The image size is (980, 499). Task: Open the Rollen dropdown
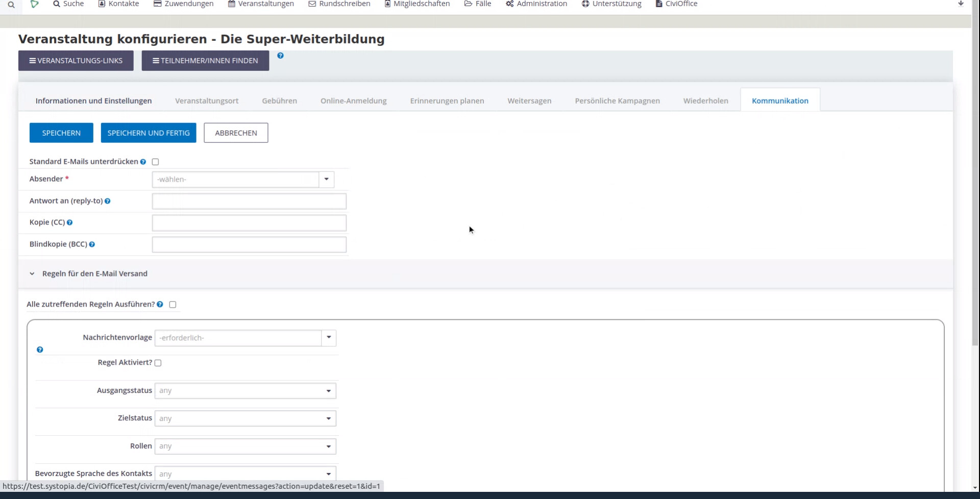(x=246, y=446)
